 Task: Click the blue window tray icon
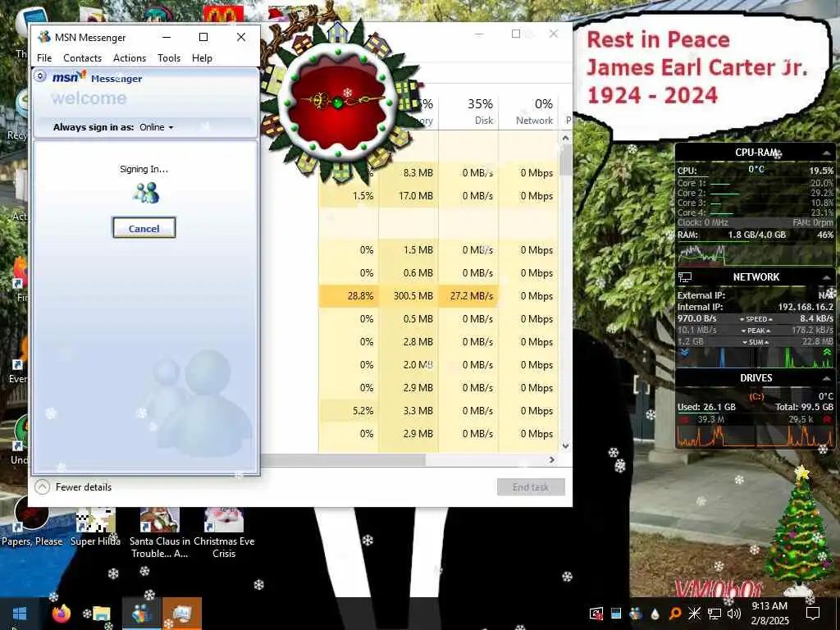(616, 614)
